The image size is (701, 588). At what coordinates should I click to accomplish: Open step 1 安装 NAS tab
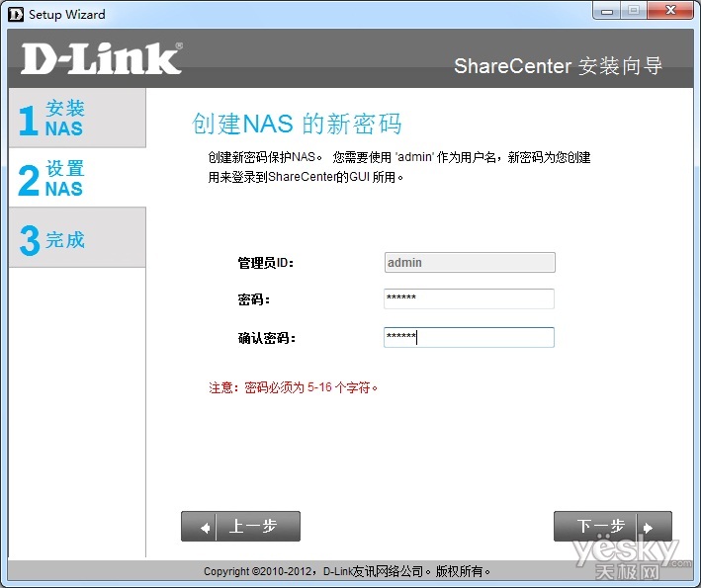coord(77,118)
